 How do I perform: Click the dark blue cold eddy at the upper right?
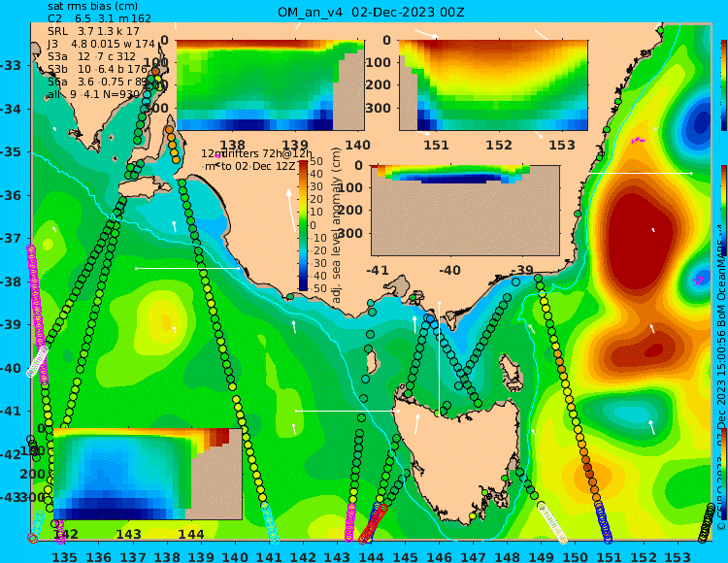tap(700, 123)
